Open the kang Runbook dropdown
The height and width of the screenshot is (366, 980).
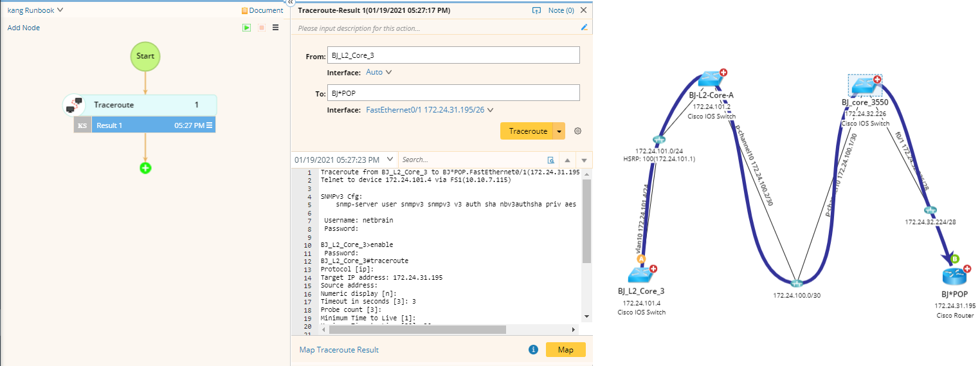pyautogui.click(x=35, y=10)
